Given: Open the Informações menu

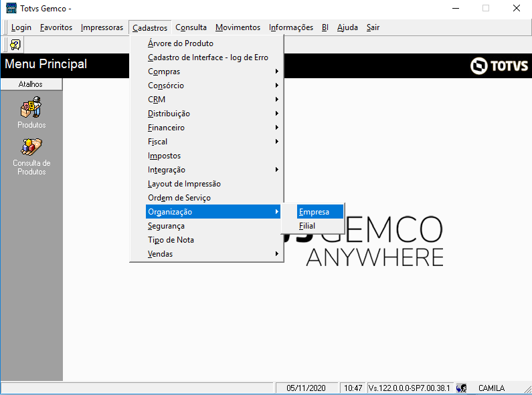Looking at the screenshot, I should (x=291, y=27).
